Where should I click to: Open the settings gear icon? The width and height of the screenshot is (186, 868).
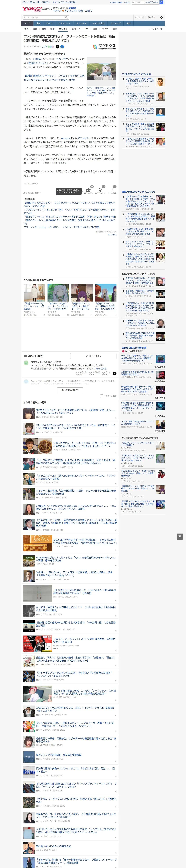pyautogui.click(x=161, y=18)
